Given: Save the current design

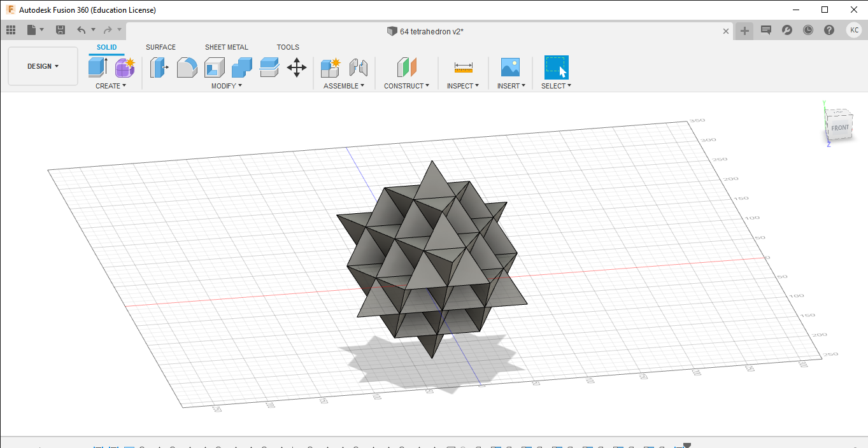Looking at the screenshot, I should [x=60, y=29].
